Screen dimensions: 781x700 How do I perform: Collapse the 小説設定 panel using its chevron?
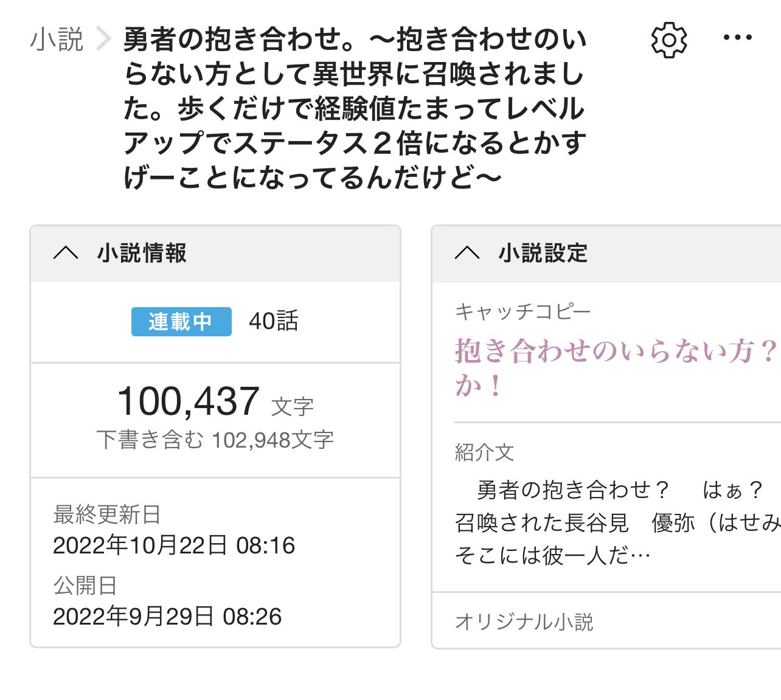(x=467, y=253)
